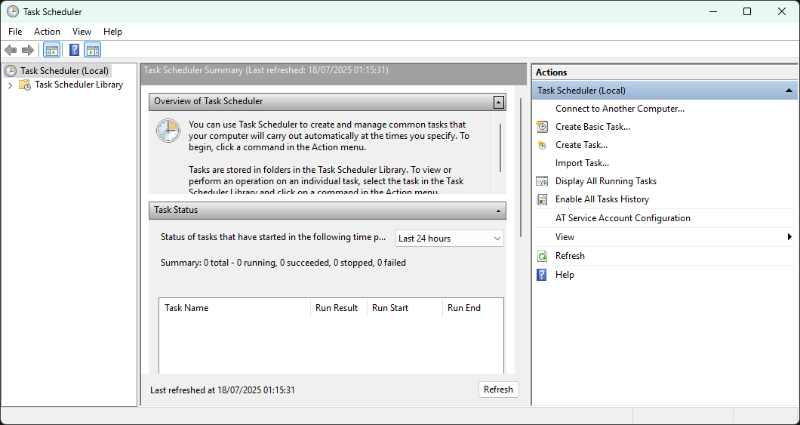
Task: Click the 'Status of tasks that have started' label
Action: 273,237
